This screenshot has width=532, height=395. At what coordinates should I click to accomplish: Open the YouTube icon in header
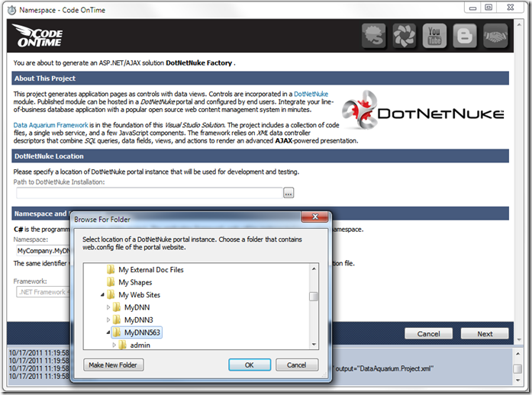[434, 36]
